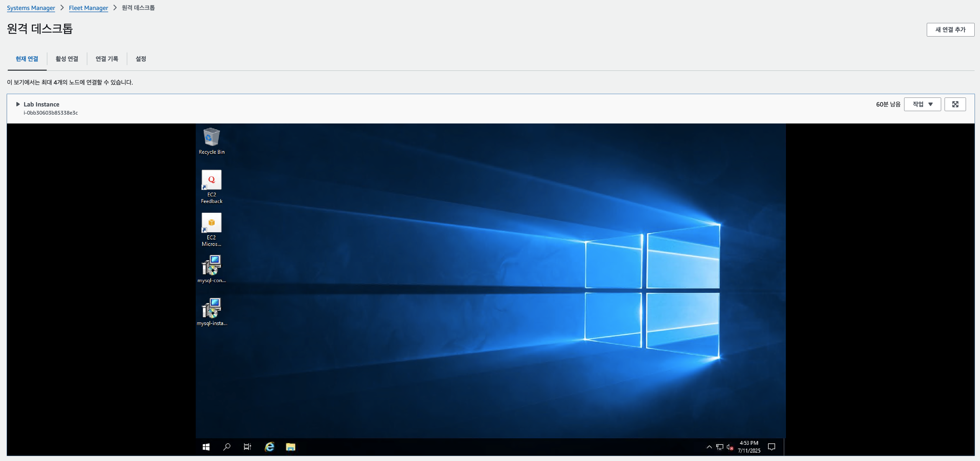Open the 작업 dropdown menu

tap(922, 104)
